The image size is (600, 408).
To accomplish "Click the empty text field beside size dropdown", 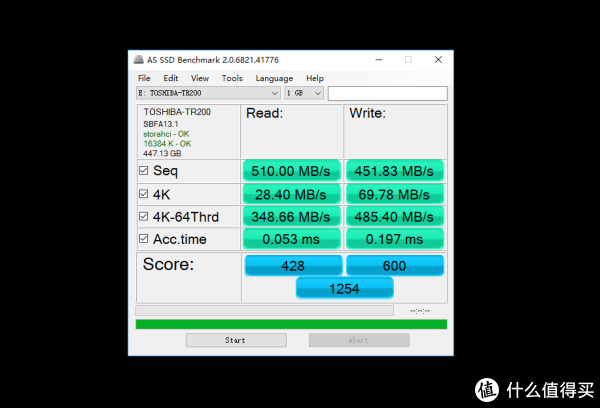I will (388, 93).
